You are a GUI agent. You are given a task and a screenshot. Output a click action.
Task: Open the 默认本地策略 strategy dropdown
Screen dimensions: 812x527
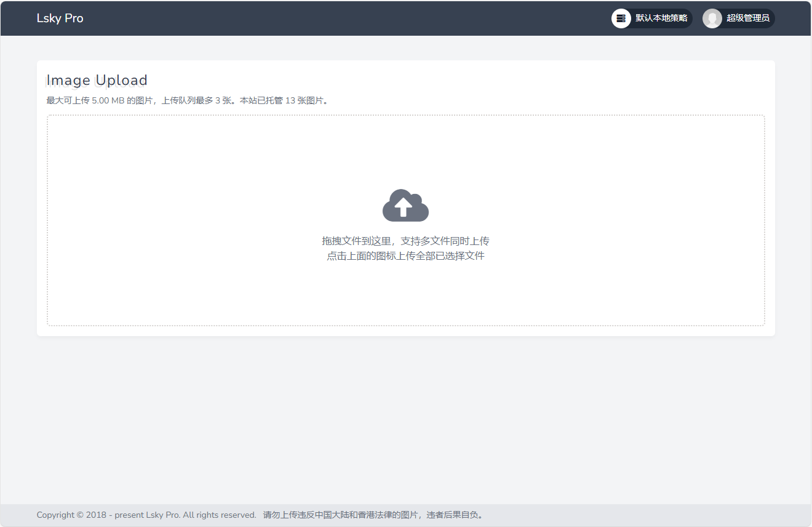(661, 18)
